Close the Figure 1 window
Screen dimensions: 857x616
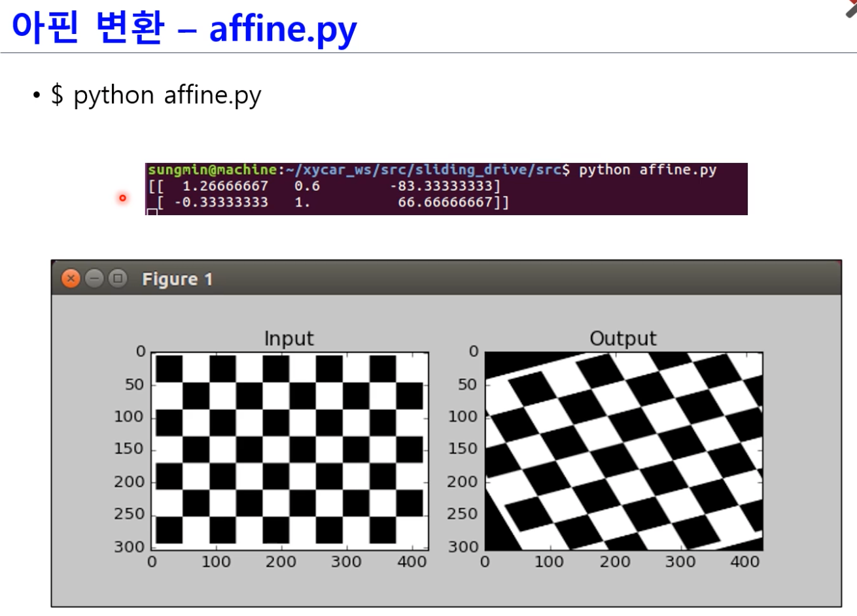(x=71, y=279)
